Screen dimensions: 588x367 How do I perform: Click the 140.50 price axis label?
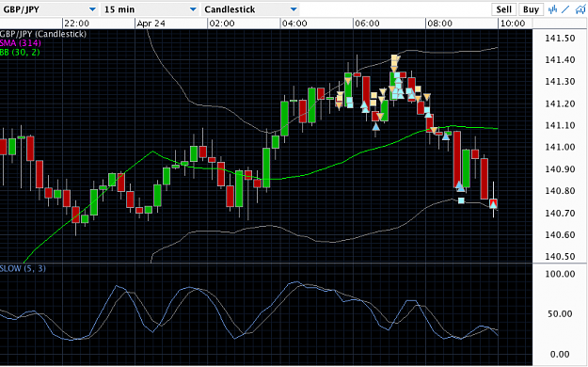[560, 257]
